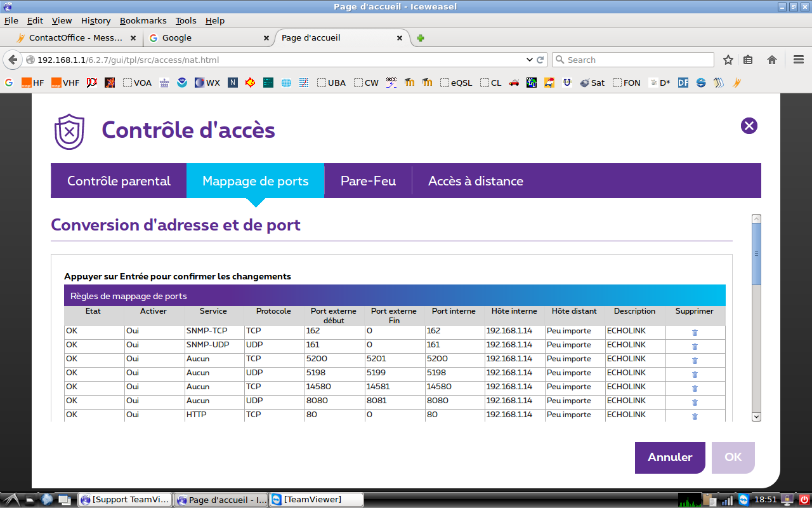Image resolution: width=812 pixels, height=508 pixels.
Task: Delete the SNMP-UDP port 161 rule
Action: tap(695, 347)
